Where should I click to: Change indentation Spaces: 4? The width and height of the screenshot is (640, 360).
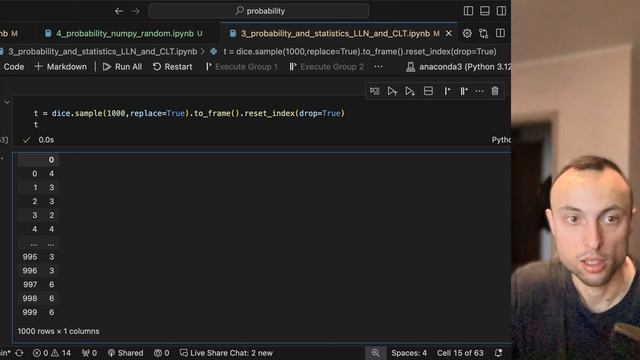click(409, 353)
